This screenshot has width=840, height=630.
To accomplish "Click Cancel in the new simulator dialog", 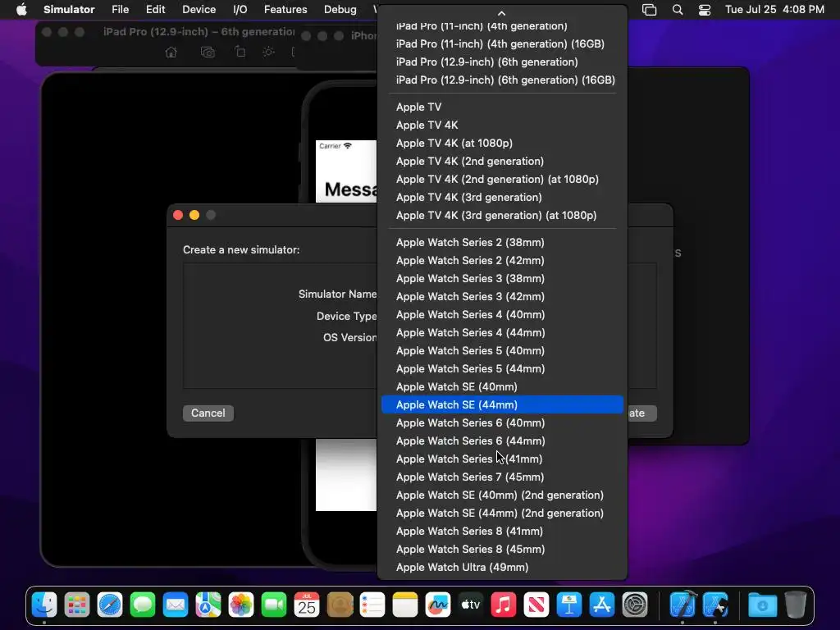I will point(208,413).
